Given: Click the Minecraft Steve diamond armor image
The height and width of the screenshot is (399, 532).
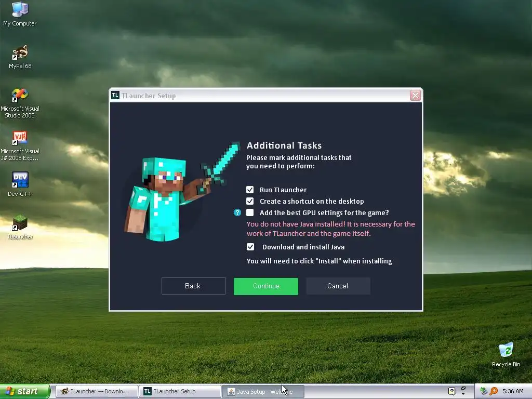Looking at the screenshot, I should point(182,192).
